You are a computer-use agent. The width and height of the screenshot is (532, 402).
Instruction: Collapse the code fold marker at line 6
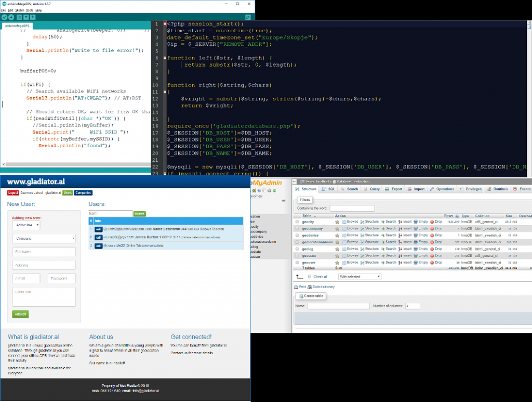[165, 58]
